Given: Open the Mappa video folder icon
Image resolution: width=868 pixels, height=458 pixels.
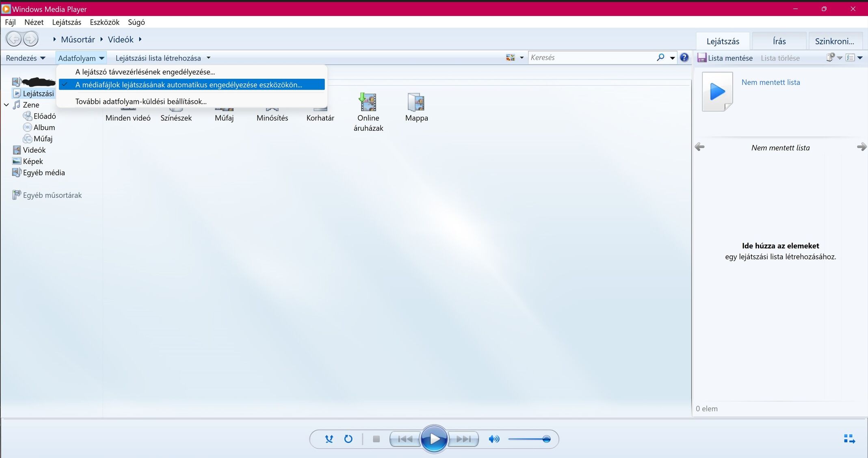Looking at the screenshot, I should tap(416, 102).
